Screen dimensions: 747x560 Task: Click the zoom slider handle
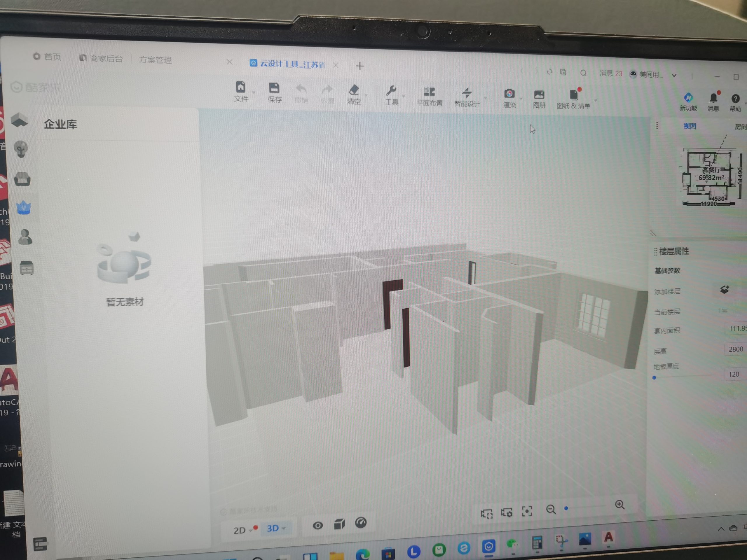pos(566,508)
